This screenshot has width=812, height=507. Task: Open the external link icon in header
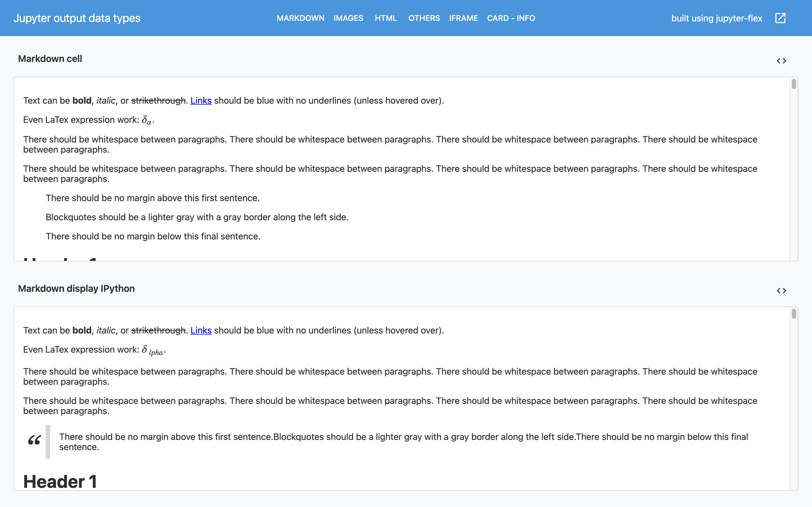point(780,18)
